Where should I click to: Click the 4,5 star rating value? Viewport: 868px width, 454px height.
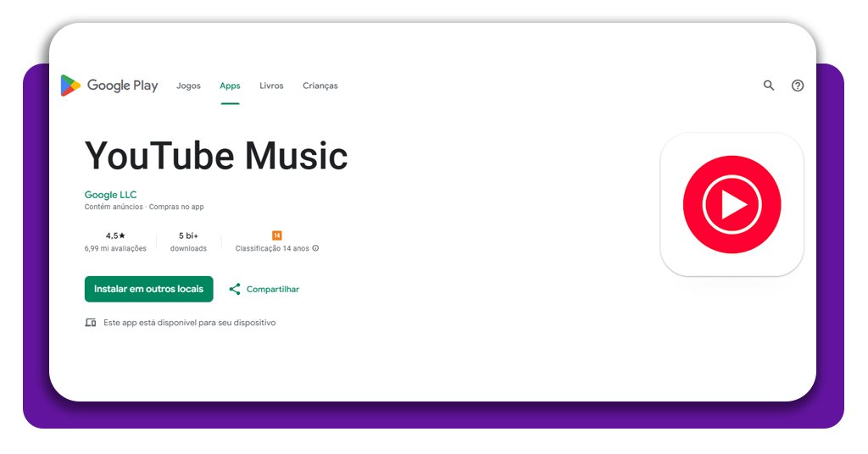coord(115,235)
